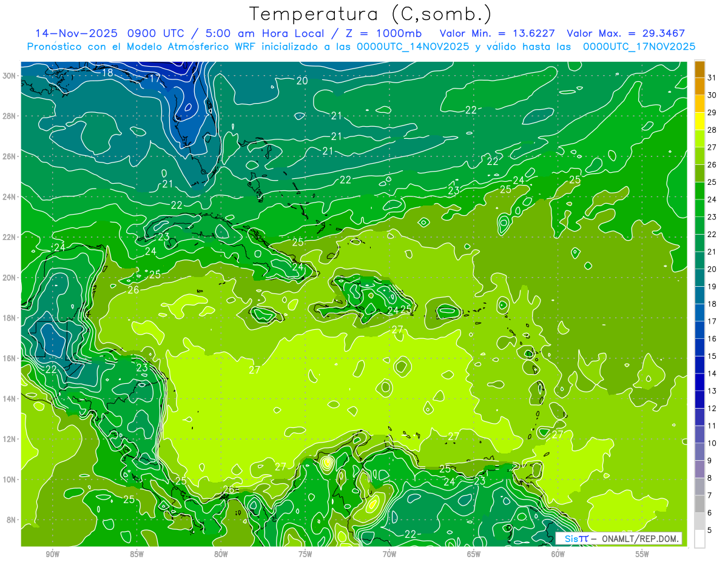Click the bright yellow swatch on color scale
Screen dimensions: 728x562
[699, 121]
